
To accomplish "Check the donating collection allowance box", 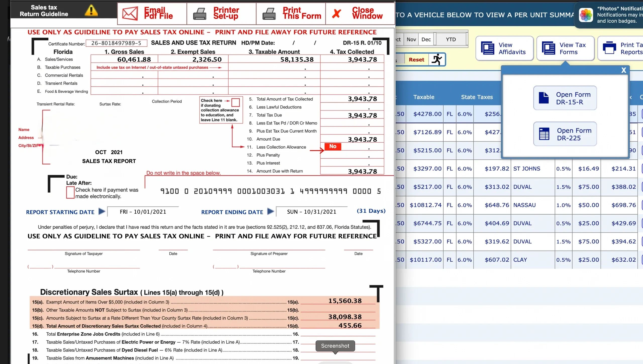I will click(x=236, y=103).
